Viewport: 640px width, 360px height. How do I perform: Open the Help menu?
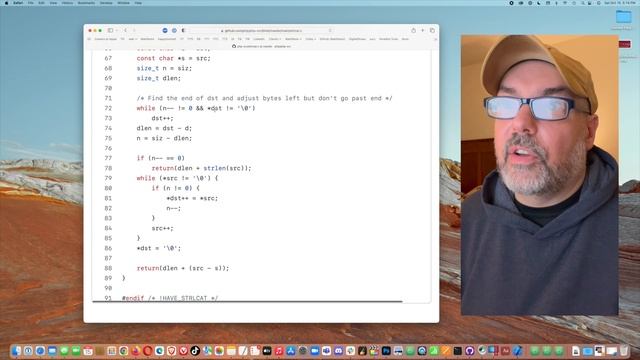pyautogui.click(x=138, y=3)
